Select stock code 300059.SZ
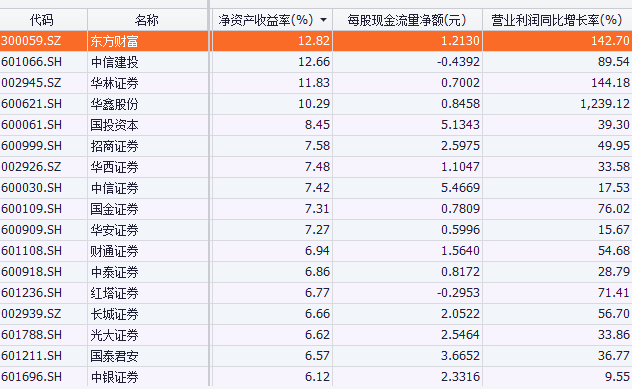Viewport: 632px width, 389px height. click(x=31, y=41)
